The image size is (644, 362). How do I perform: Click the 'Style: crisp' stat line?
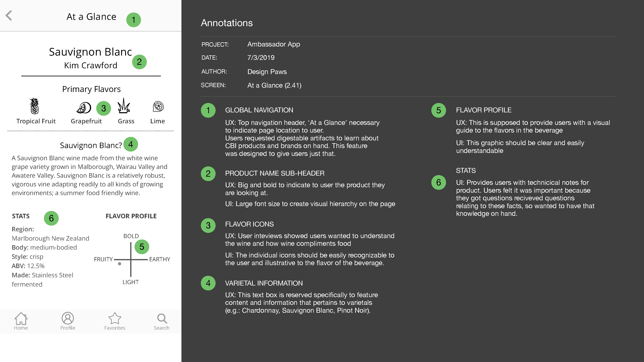tap(28, 257)
